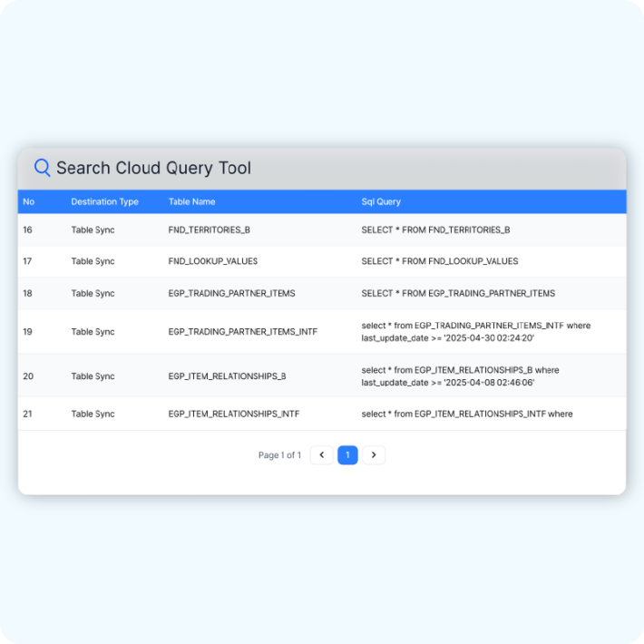Click query with date 2025-04-30 02:24:20
Viewport: 644px width, 644px height.
(x=476, y=332)
